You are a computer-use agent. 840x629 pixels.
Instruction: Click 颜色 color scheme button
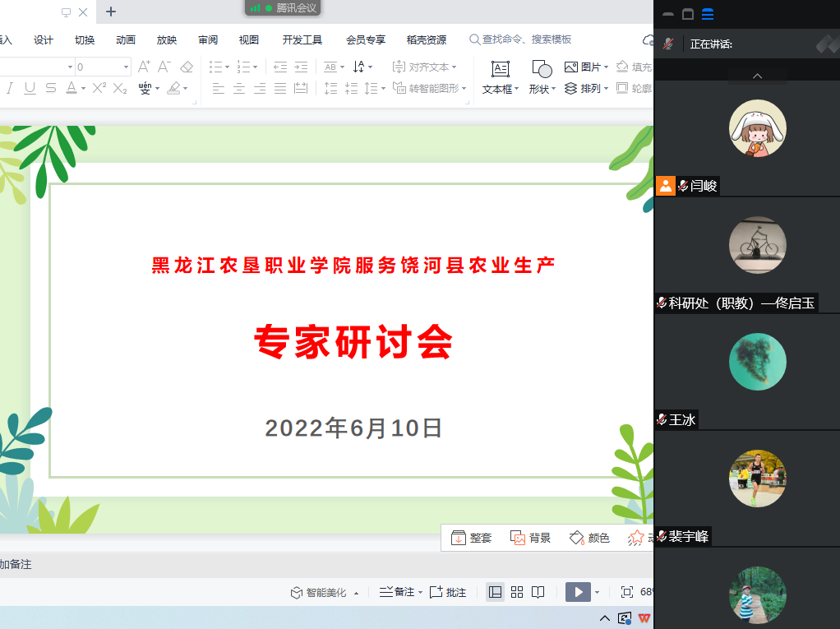(589, 538)
